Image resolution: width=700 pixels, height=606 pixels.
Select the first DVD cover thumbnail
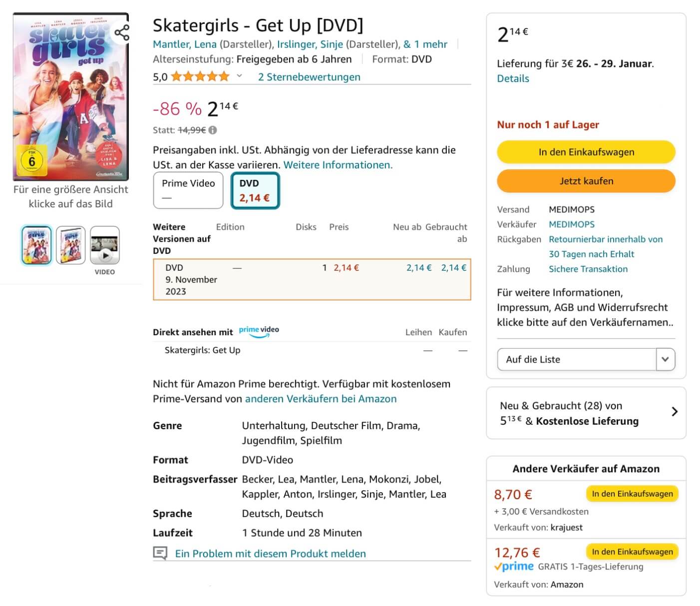point(36,245)
